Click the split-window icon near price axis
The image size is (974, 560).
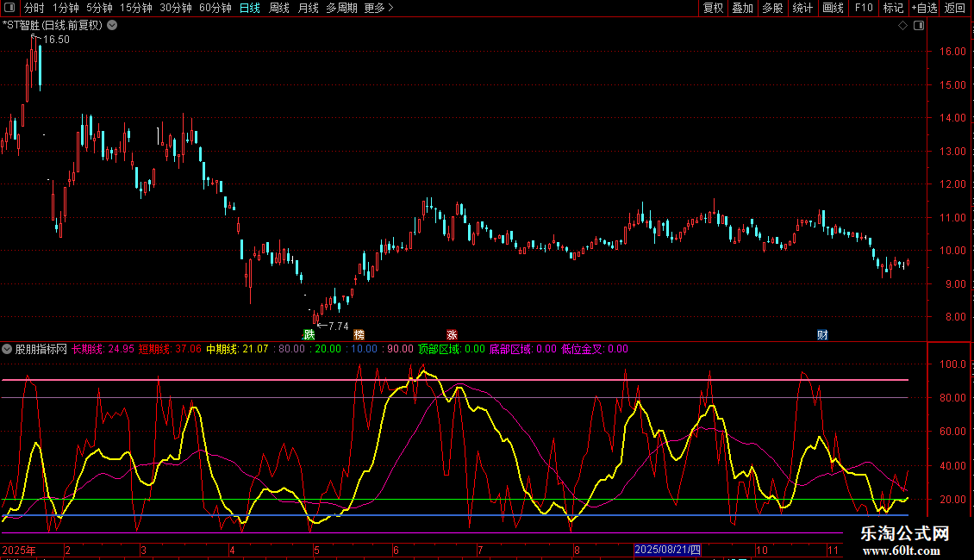[x=919, y=26]
